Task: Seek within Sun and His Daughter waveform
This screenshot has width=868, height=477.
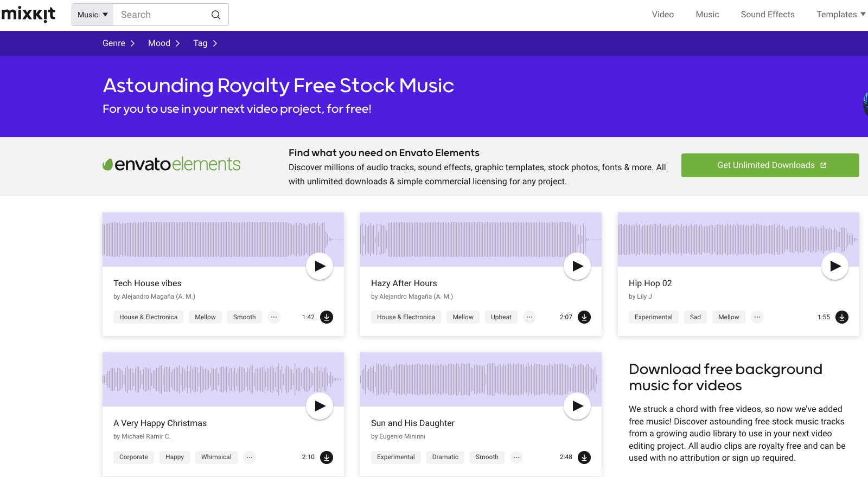Action: [x=461, y=379]
